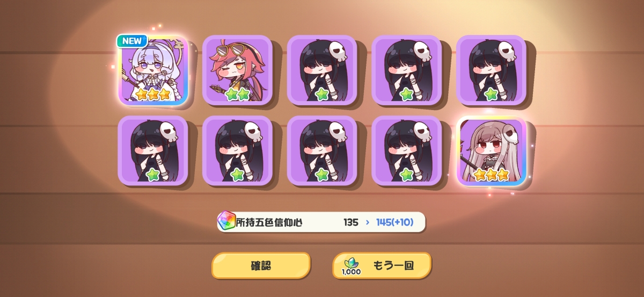Tap the red-haired two-star character with sunglasses
This screenshot has width=644, height=297.
tap(237, 70)
